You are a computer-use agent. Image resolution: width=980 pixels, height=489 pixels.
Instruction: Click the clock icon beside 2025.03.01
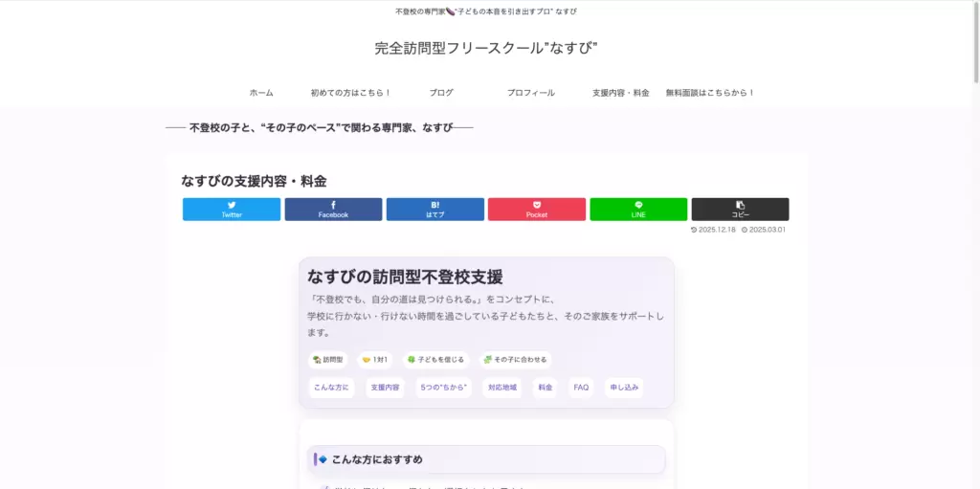click(x=745, y=230)
